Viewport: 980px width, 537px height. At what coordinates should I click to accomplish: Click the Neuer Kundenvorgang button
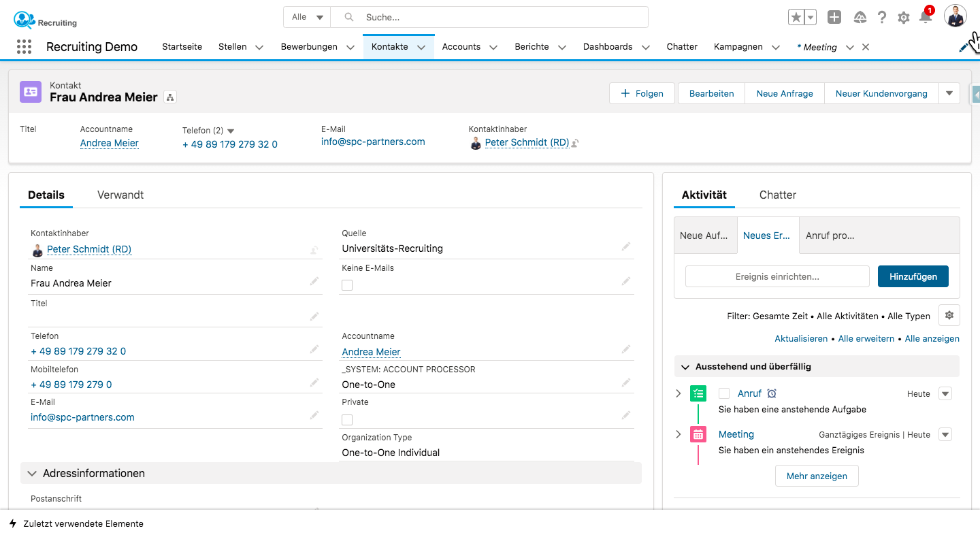(x=881, y=93)
